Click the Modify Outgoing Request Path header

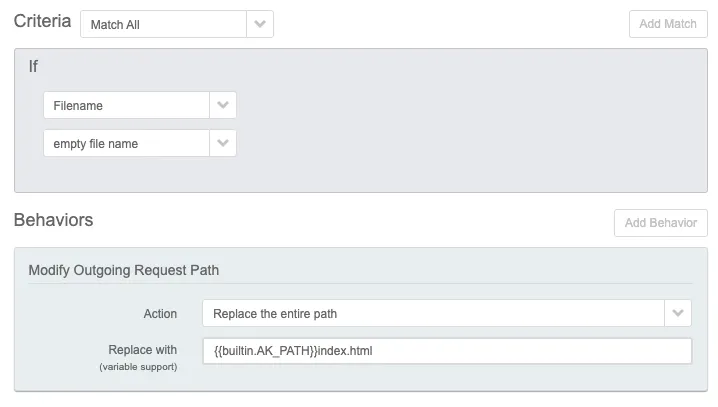pos(125,270)
